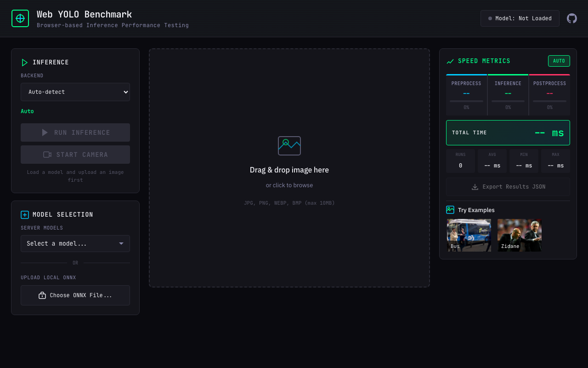The height and width of the screenshot is (368, 588).
Task: Click the play triangle icon beside Inference heading
Action: (25, 63)
